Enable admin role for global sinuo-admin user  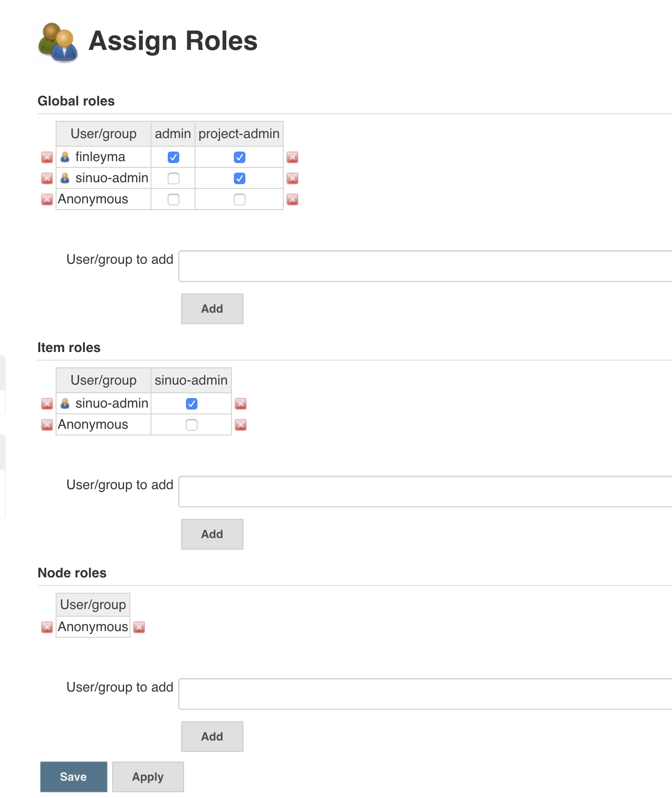[x=174, y=178]
